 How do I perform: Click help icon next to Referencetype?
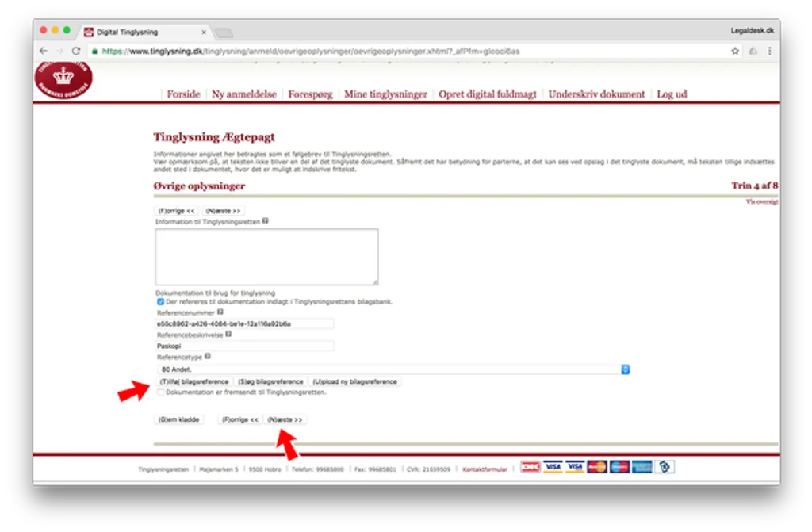click(x=207, y=357)
